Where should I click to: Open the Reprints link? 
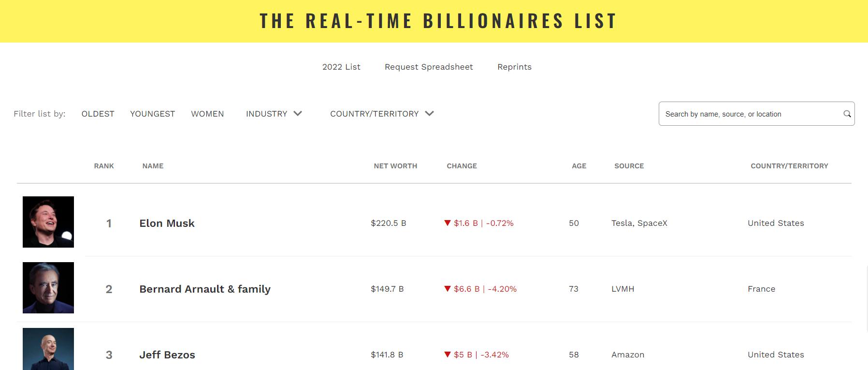tap(514, 67)
